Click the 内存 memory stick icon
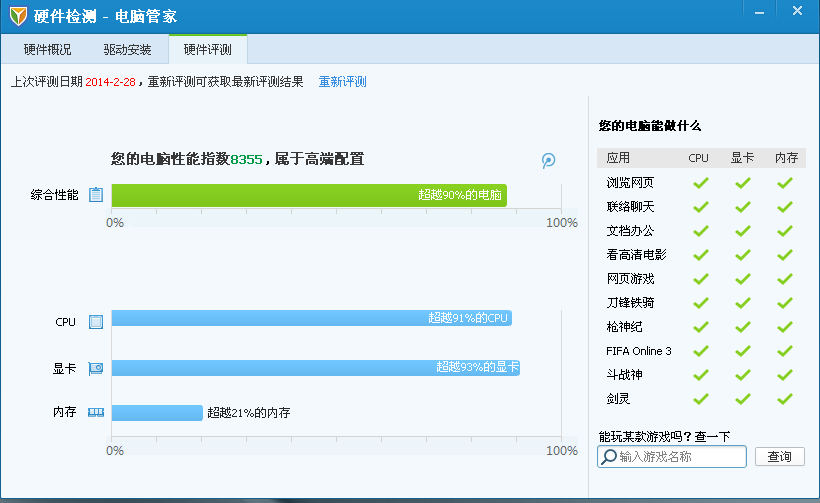Viewport: 820px width, 503px height. tap(96, 412)
